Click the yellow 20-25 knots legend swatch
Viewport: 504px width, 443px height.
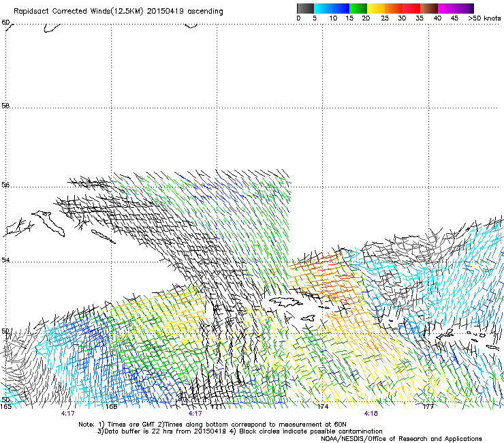pos(376,8)
